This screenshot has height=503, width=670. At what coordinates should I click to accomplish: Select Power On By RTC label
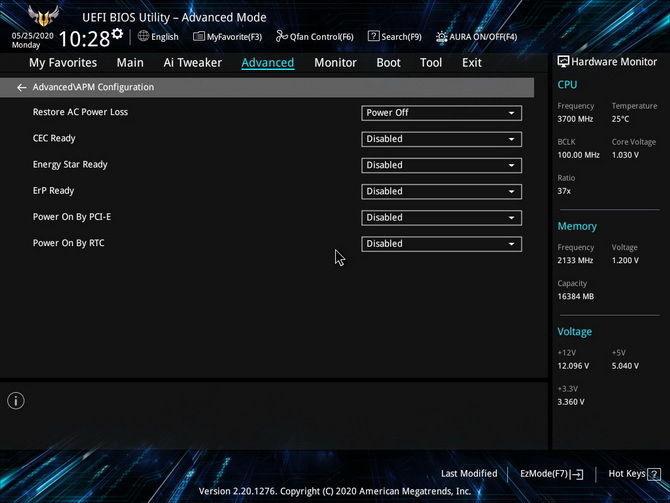pos(69,243)
